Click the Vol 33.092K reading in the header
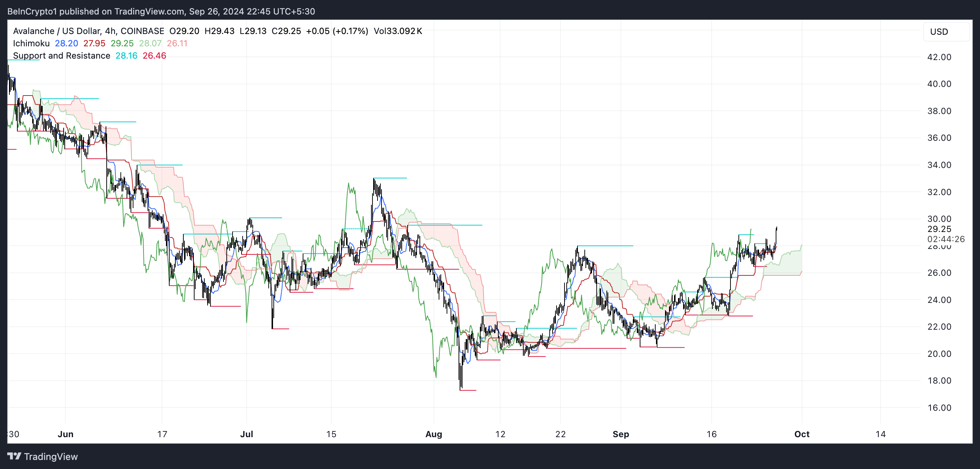 point(397,31)
